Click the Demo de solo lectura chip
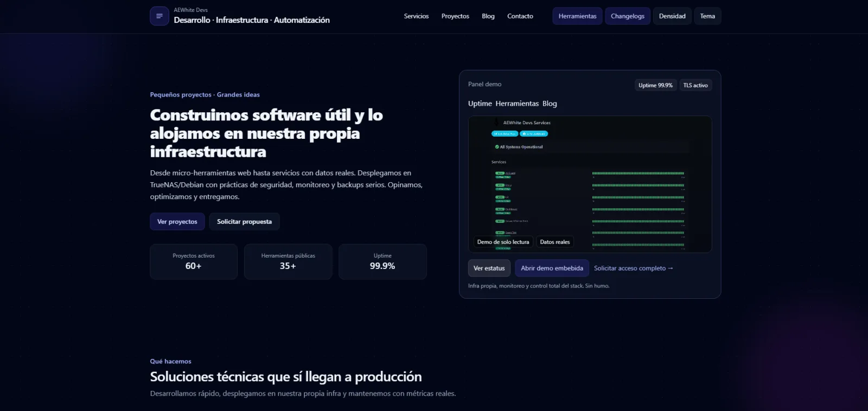The image size is (868, 411). (503, 242)
